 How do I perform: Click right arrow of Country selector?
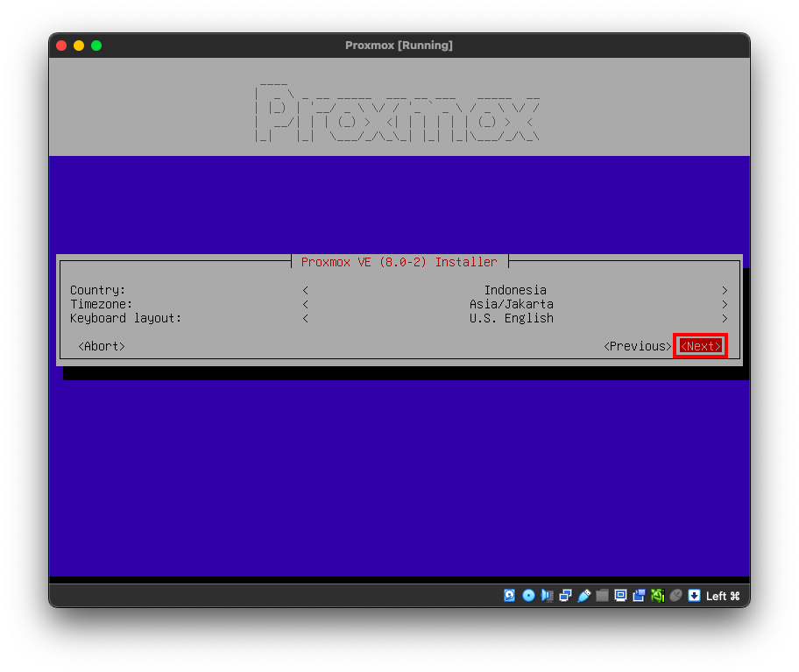(x=725, y=290)
